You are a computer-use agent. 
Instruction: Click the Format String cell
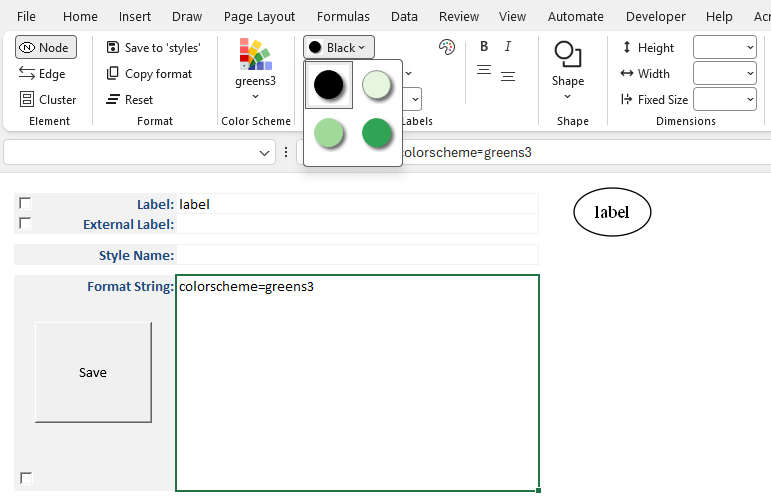click(357, 383)
